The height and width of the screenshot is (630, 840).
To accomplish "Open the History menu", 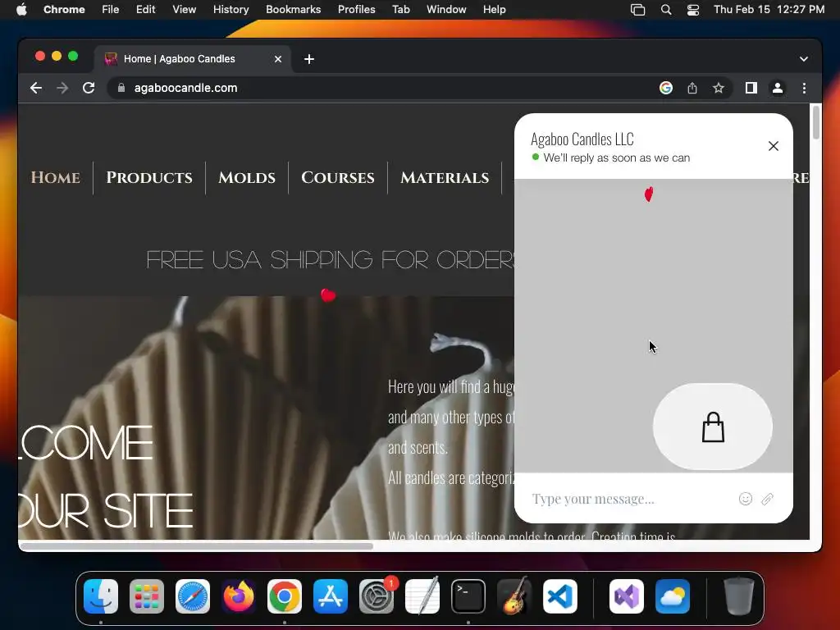I will [231, 9].
